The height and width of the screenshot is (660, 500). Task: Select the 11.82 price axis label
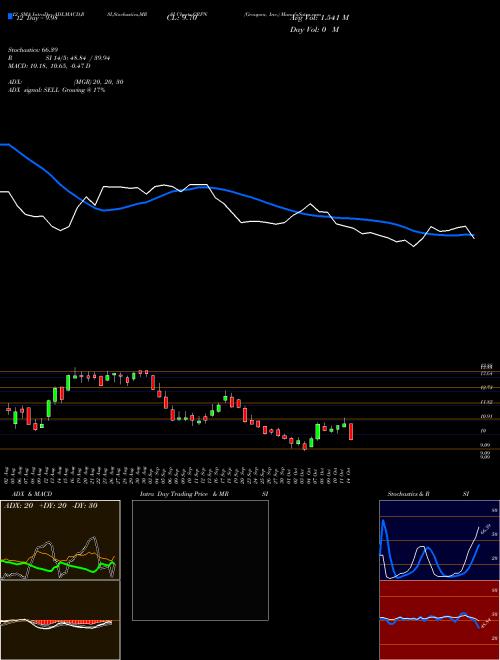point(487,402)
